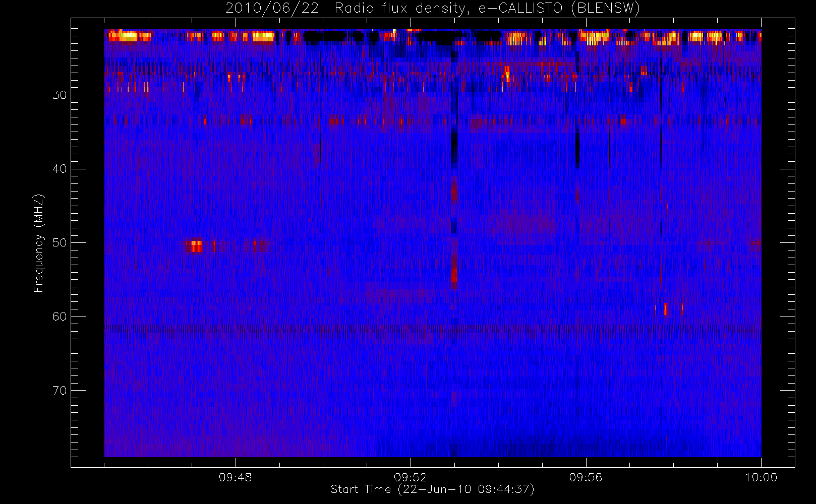The image size is (816, 504).
Task: Select the '50' frequency axis label
Action: 60,242
